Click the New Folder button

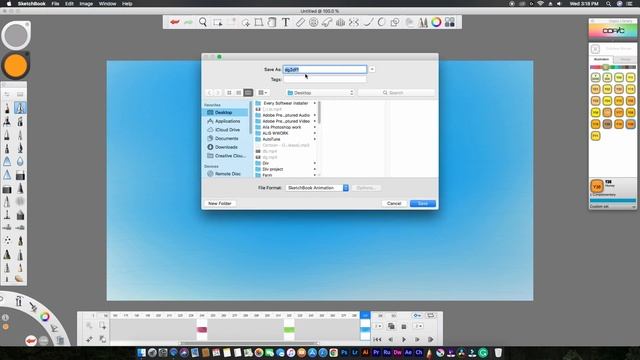click(x=220, y=203)
